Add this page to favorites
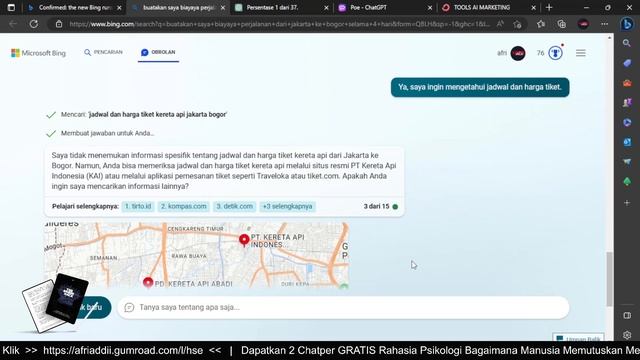The height and width of the screenshot is (360, 640). point(518,24)
